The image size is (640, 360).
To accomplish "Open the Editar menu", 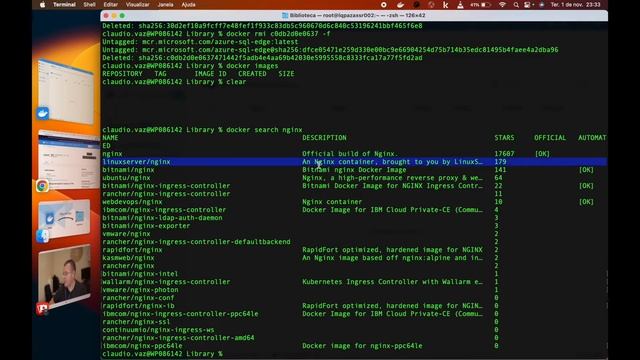I will pos(111,5).
